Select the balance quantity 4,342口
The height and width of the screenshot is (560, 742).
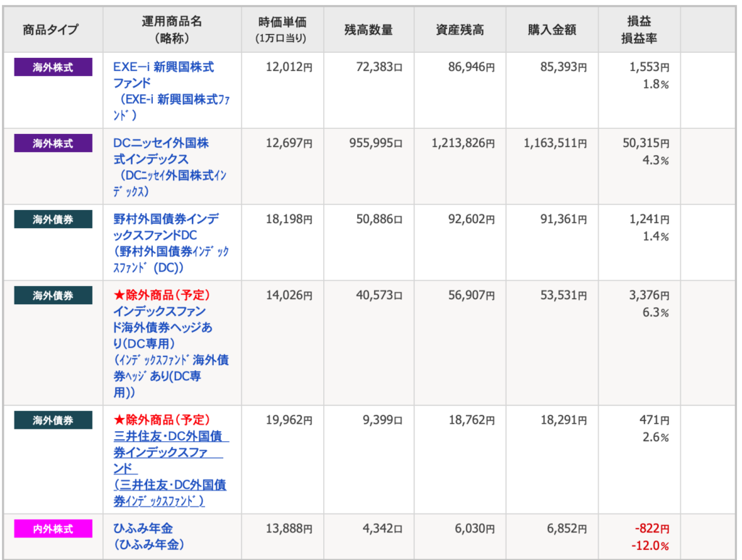click(383, 529)
